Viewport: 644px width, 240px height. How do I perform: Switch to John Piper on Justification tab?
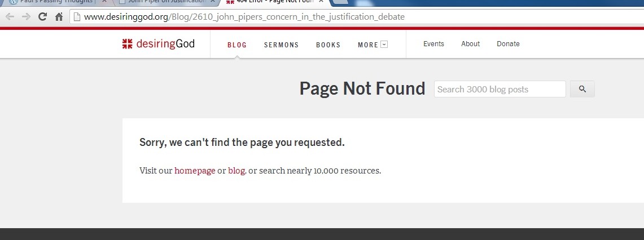point(164,2)
